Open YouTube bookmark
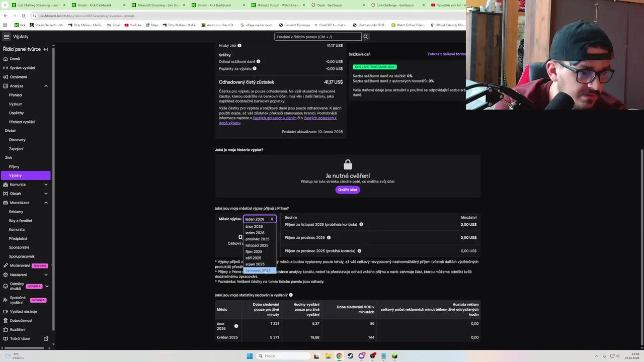Viewport: 644px width, 362px height. click(133, 25)
